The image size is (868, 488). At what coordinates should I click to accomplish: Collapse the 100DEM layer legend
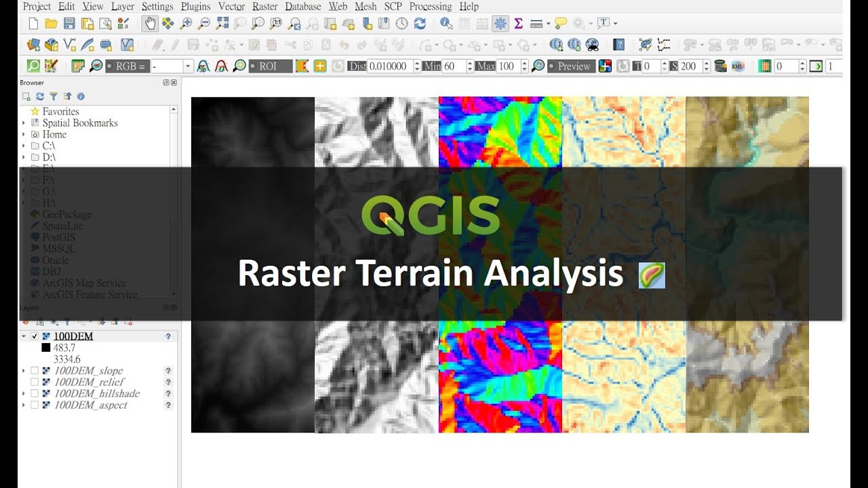pyautogui.click(x=24, y=336)
